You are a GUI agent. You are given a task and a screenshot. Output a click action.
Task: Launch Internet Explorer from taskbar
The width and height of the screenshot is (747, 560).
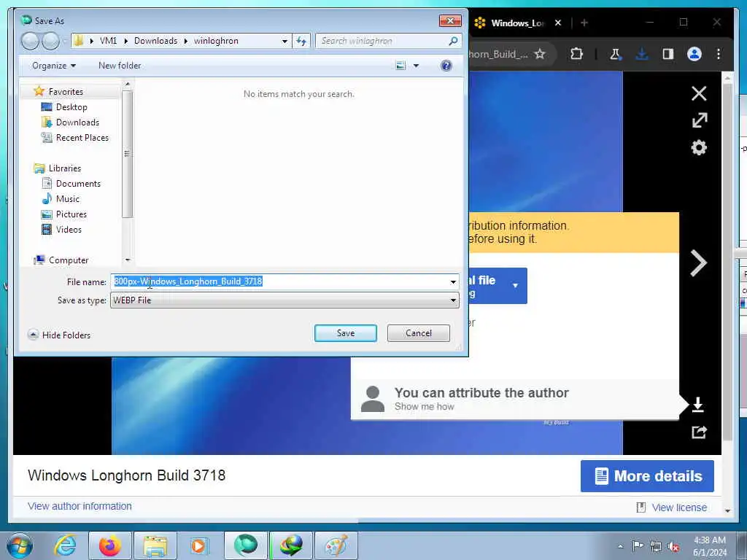[x=65, y=545]
